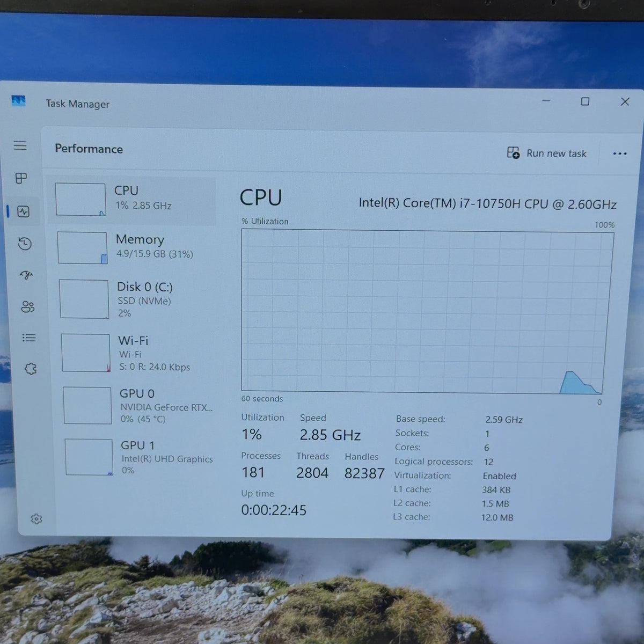This screenshot has width=644, height=644.
Task: Click the Handles count 82387
Action: point(364,473)
